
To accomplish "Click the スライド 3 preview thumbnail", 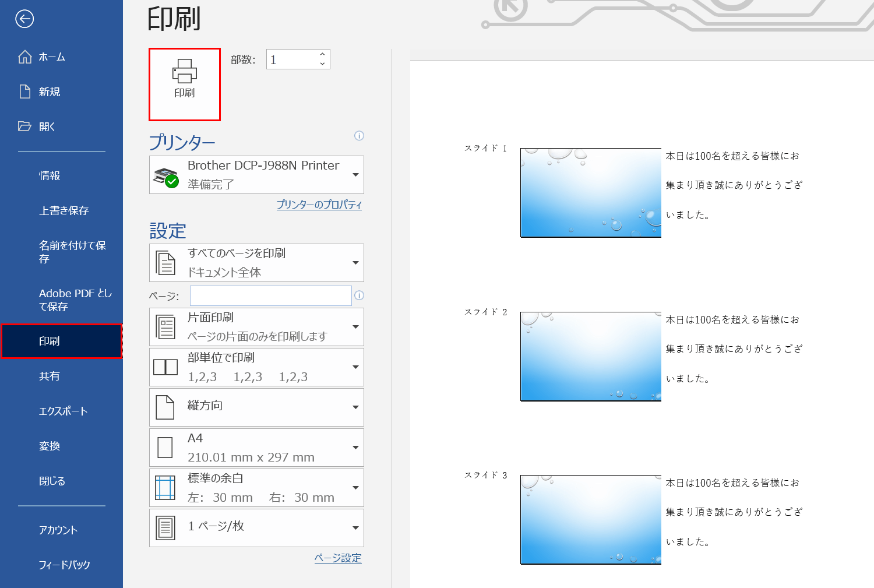I will [591, 520].
